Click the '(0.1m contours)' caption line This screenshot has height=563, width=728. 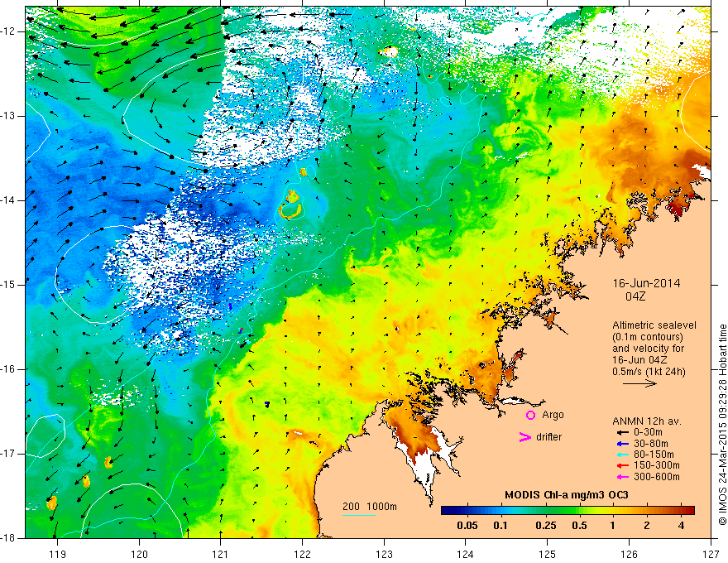click(648, 337)
